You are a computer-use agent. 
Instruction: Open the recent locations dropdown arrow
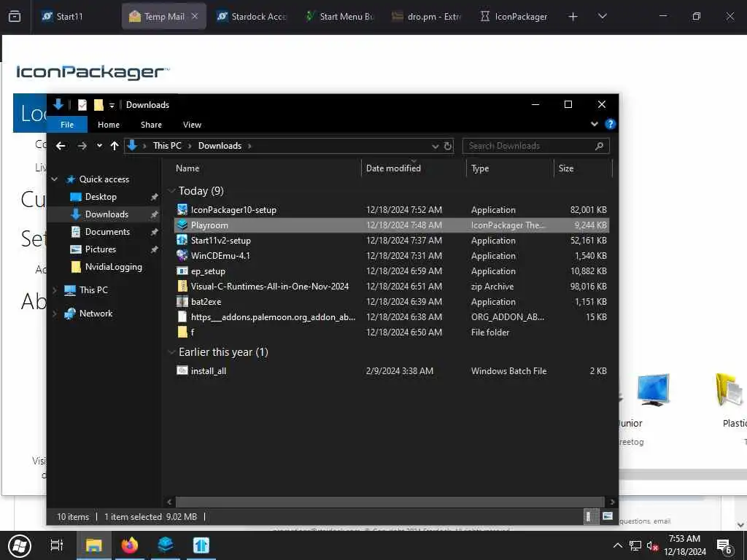[x=99, y=146]
